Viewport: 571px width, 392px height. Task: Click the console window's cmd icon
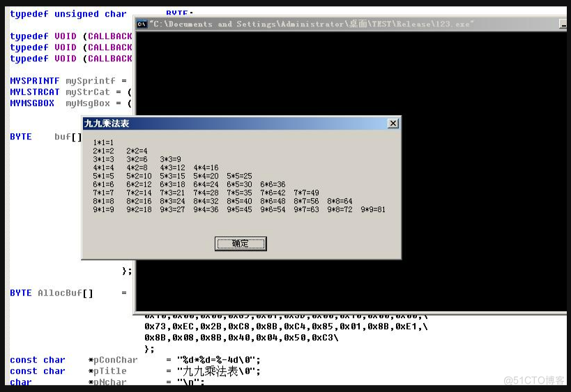(142, 24)
